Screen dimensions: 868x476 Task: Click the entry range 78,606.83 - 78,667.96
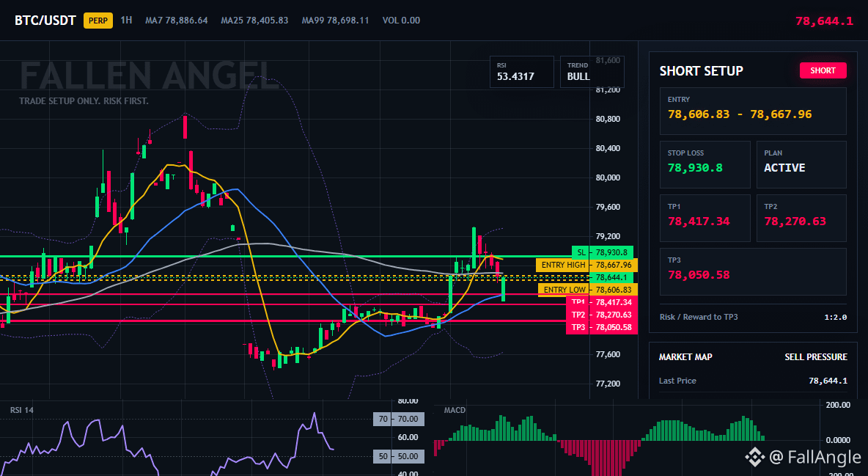point(740,114)
